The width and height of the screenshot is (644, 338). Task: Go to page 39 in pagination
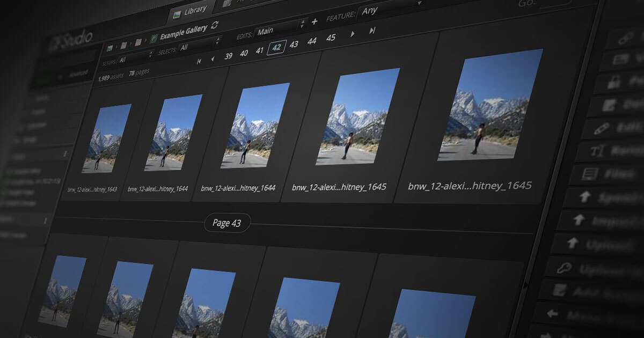click(228, 56)
